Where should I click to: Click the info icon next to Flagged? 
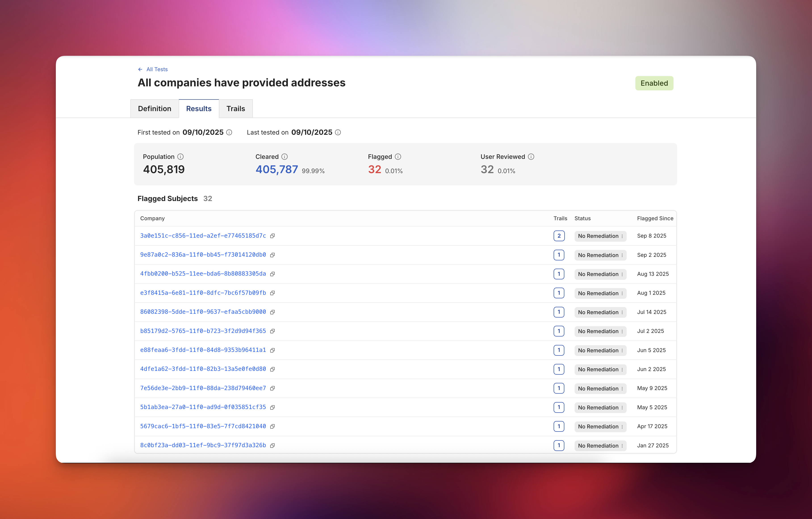click(x=398, y=157)
